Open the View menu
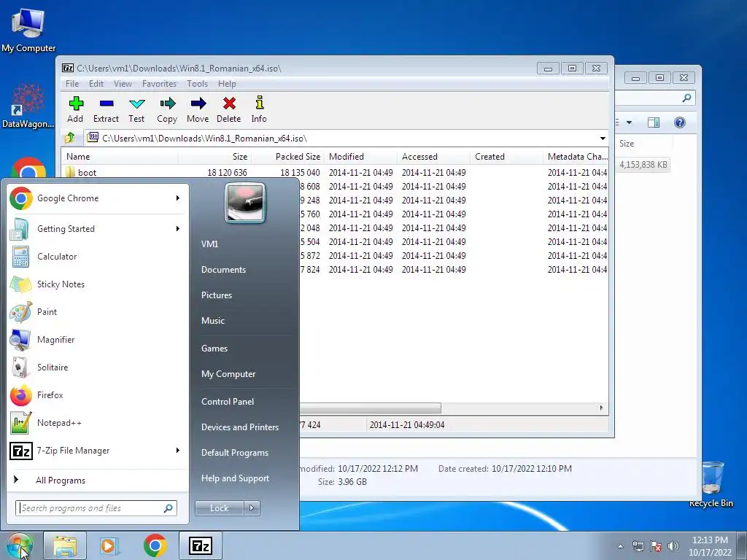Image resolution: width=747 pixels, height=560 pixels. click(123, 84)
